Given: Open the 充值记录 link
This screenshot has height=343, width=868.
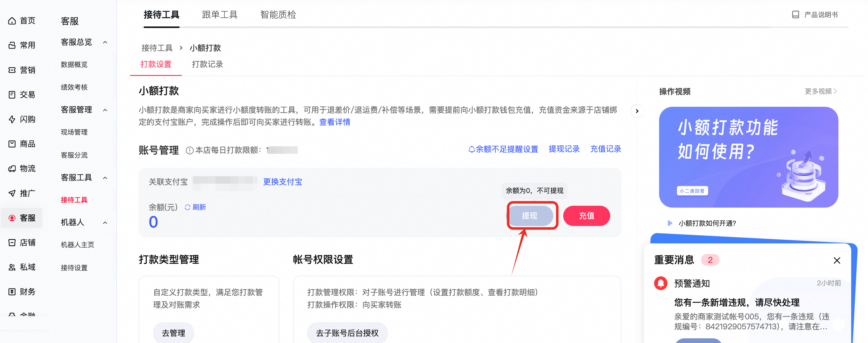Looking at the screenshot, I should [606, 149].
